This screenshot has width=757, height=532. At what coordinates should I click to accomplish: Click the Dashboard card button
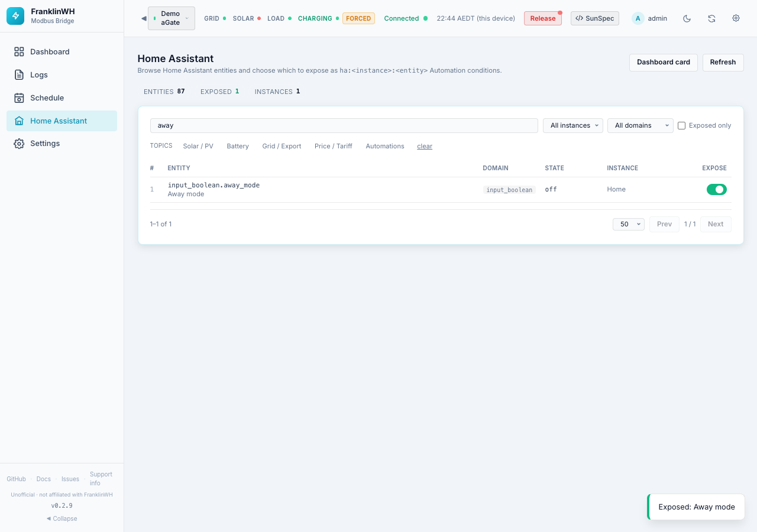point(664,63)
